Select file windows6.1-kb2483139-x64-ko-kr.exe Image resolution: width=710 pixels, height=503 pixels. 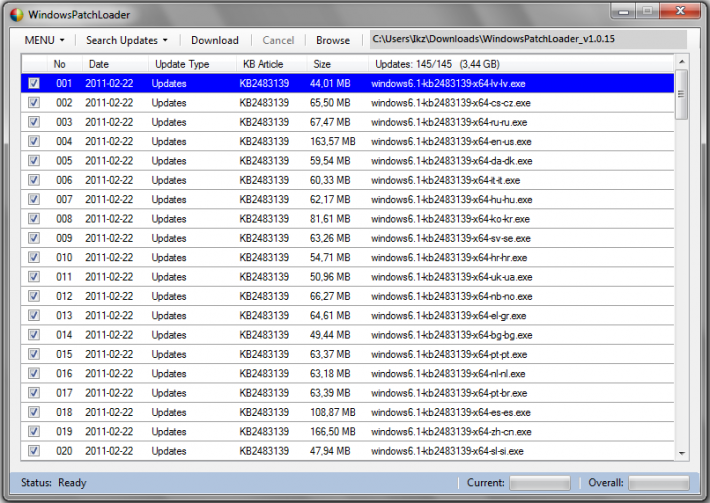450,219
